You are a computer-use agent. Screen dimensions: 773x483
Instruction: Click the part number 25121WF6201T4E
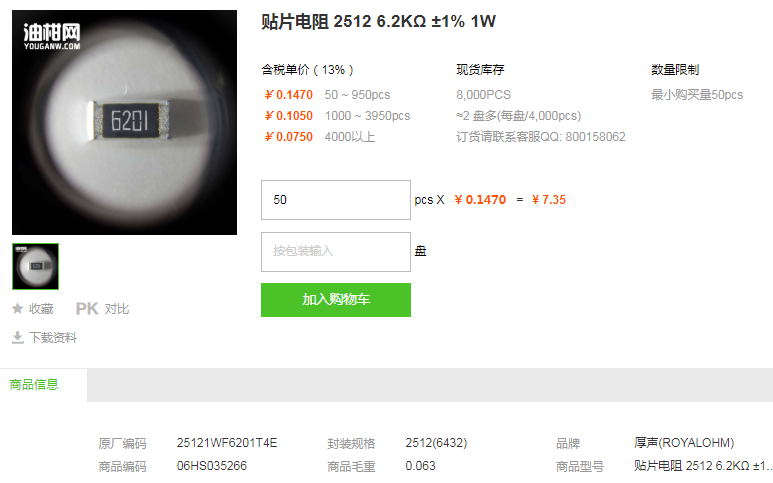[227, 443]
